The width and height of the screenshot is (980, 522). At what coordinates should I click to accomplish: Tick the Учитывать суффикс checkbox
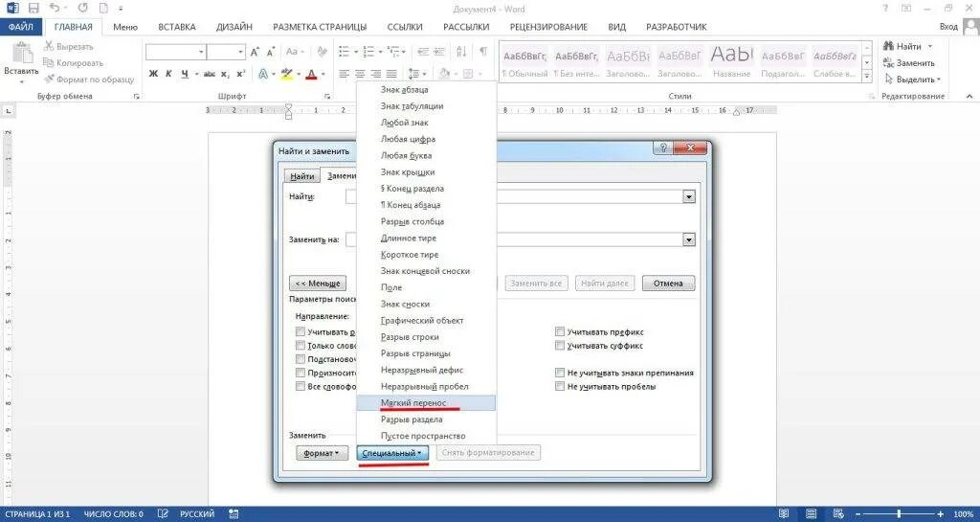559,346
